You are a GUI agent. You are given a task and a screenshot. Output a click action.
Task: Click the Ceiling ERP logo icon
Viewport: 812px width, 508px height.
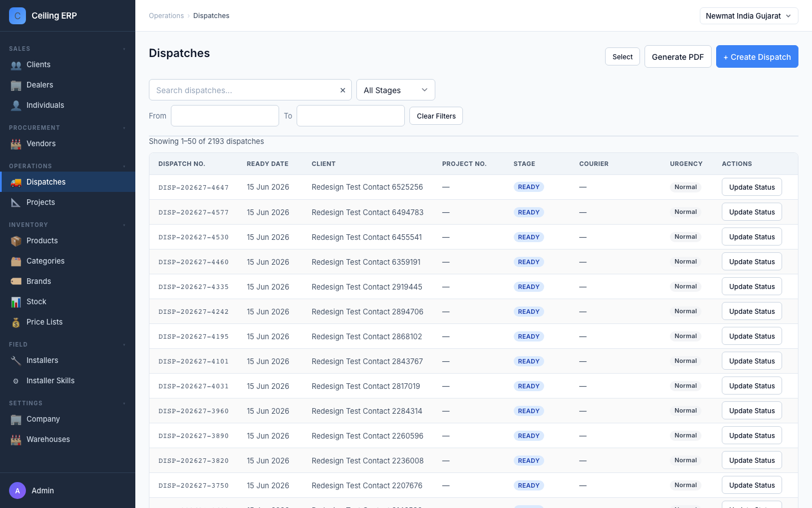pyautogui.click(x=17, y=16)
